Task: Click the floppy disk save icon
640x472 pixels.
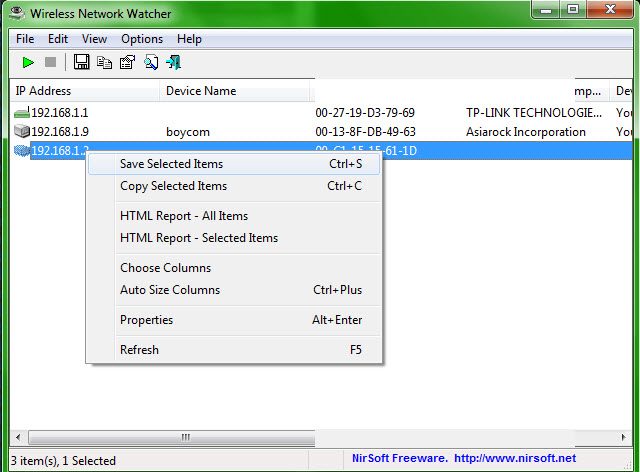Action: [x=82, y=63]
